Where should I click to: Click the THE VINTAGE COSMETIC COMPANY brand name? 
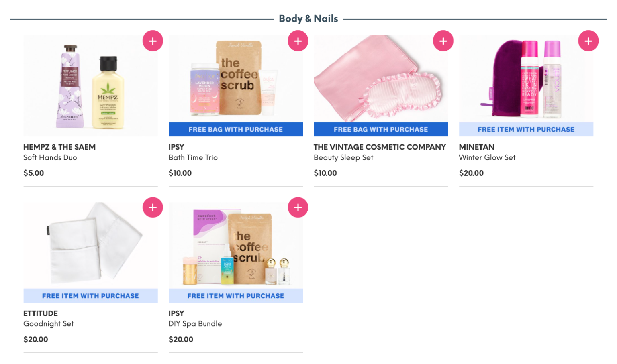(380, 147)
